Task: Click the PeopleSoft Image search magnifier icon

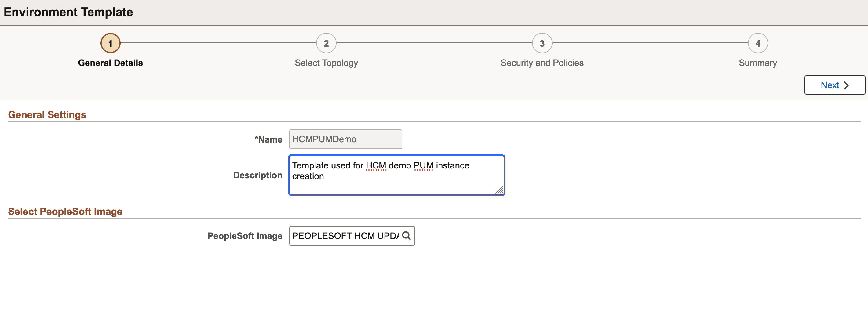Action: tap(407, 236)
